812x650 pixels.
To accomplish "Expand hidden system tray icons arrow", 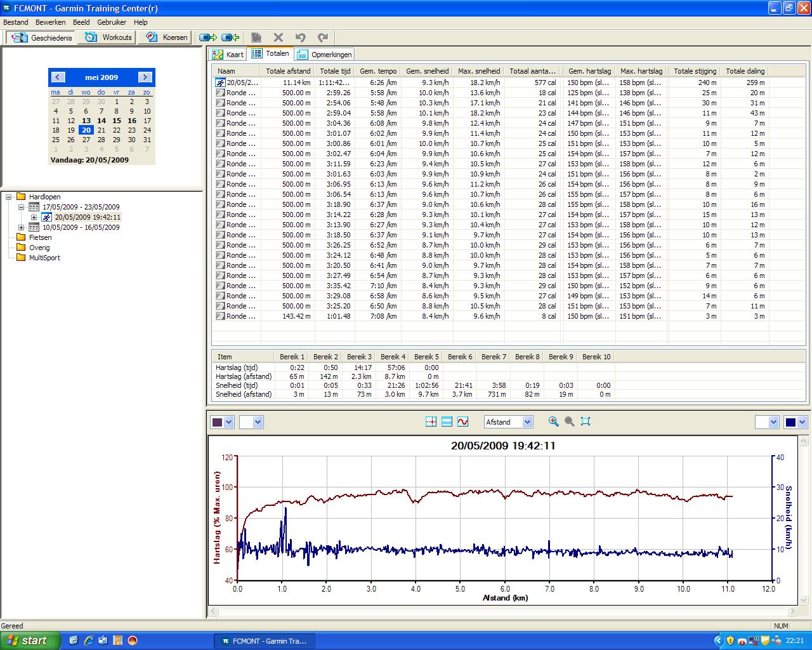I will pyautogui.click(x=718, y=641).
